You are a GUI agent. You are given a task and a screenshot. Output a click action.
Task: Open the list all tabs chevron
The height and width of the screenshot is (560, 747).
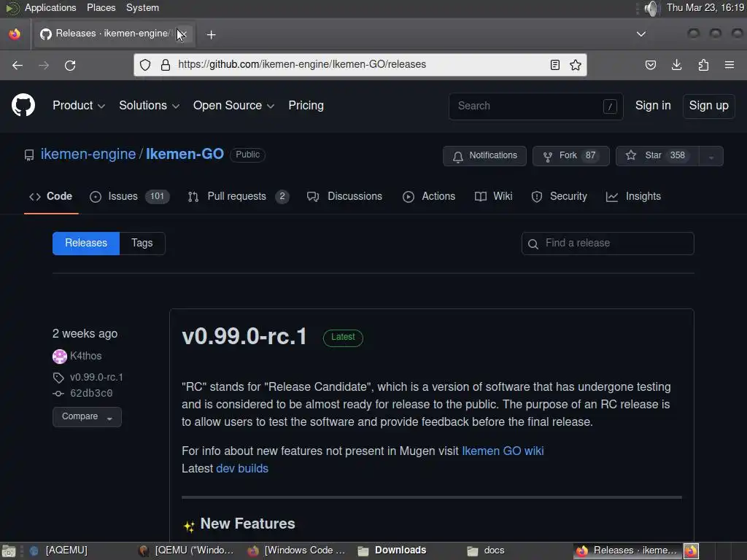coord(641,34)
